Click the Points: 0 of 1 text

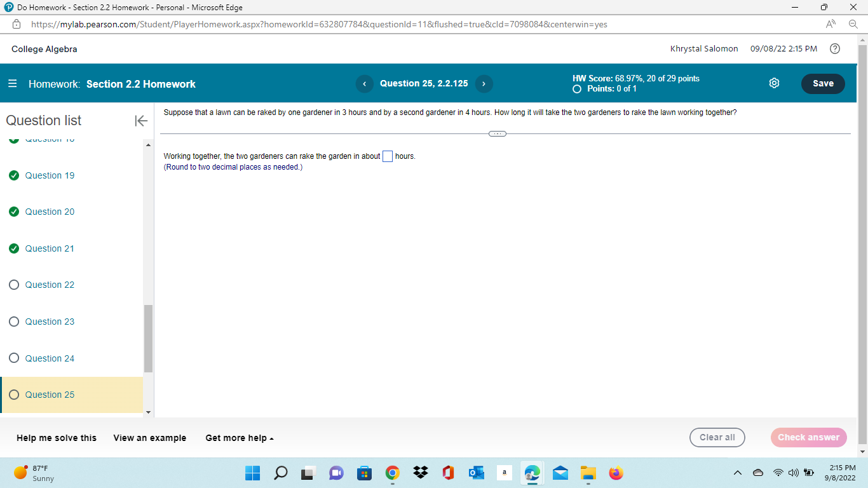pos(612,89)
